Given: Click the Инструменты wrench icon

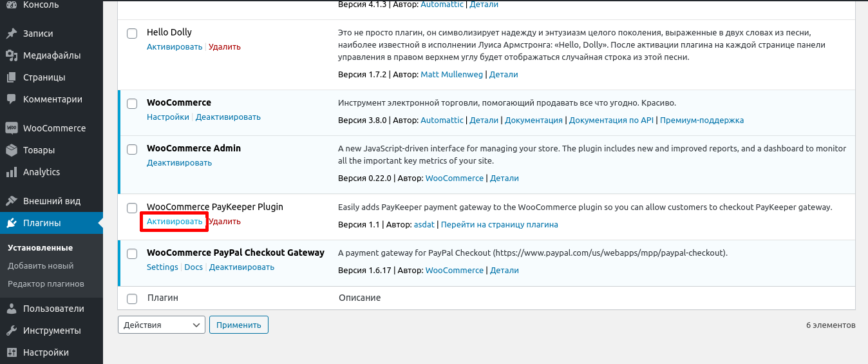Looking at the screenshot, I should point(12,330).
